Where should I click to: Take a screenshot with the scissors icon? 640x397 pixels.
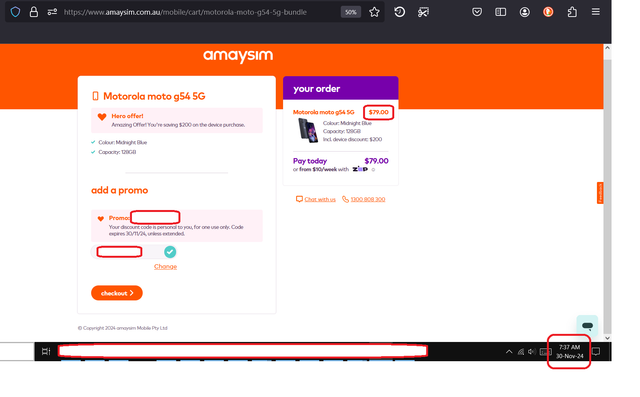coord(423,12)
